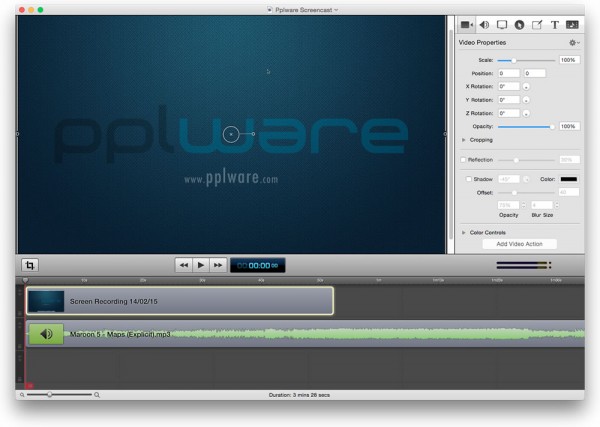Open the Callout cursor properties tab
This screenshot has width=600, height=427.
[519, 25]
